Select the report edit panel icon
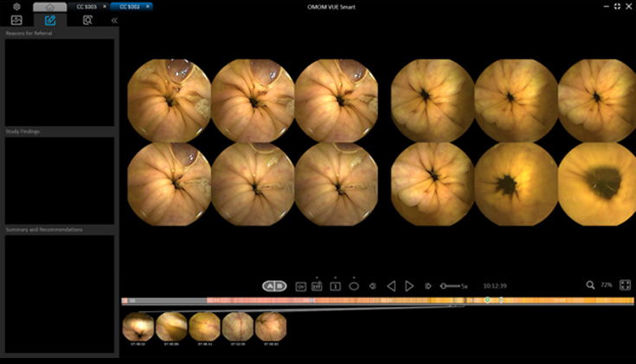Viewport: 636px width, 364px height. 50,20
